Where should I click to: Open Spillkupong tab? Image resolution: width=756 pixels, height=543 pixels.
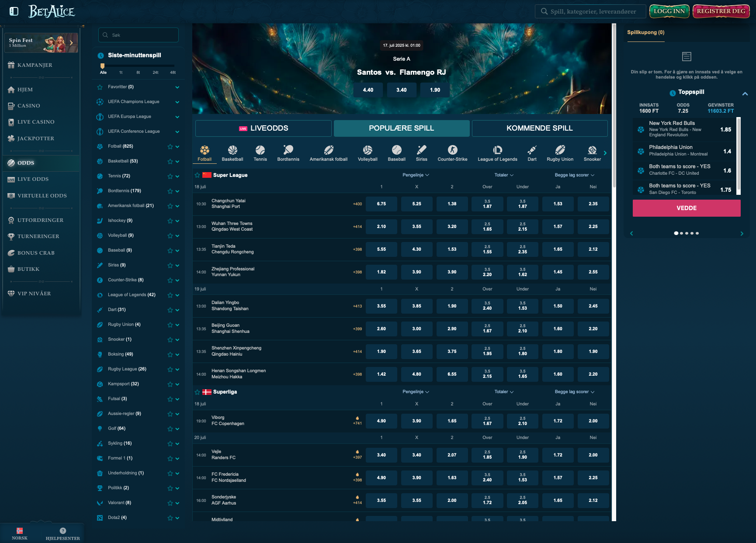point(645,33)
